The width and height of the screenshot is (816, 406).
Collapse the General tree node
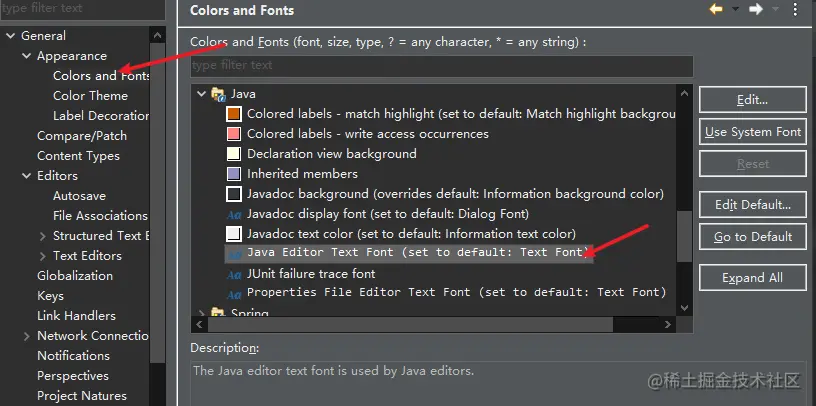pyautogui.click(x=10, y=36)
